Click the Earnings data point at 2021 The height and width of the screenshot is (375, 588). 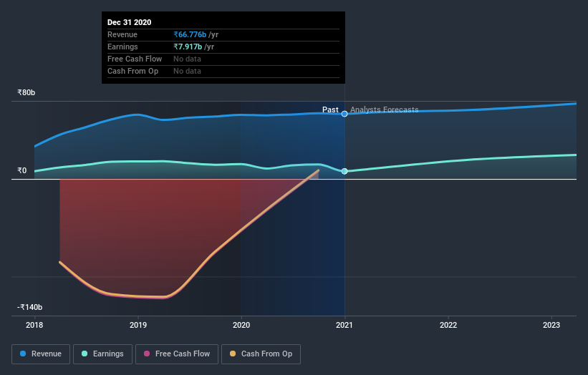click(344, 171)
